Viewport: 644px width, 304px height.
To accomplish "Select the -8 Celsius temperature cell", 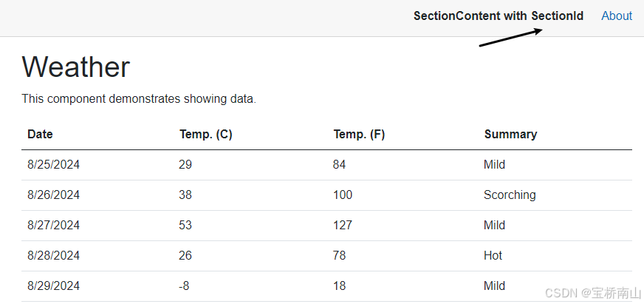I will coord(184,286).
